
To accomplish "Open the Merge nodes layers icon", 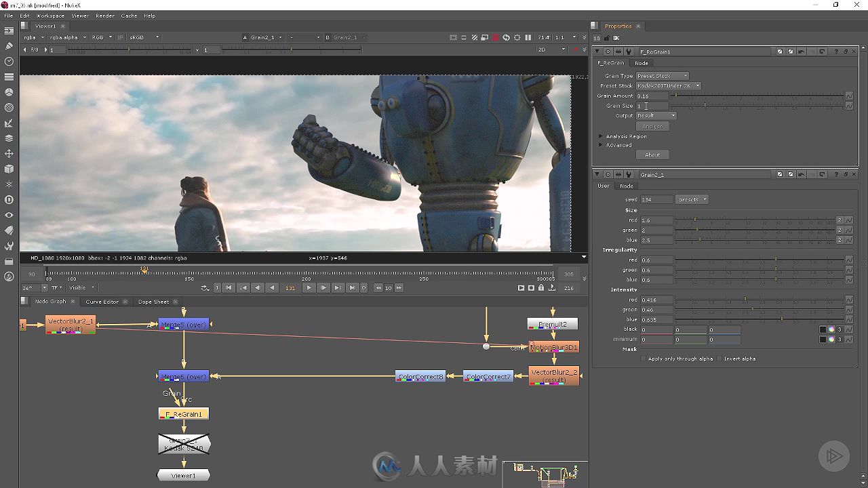I will click(9, 138).
